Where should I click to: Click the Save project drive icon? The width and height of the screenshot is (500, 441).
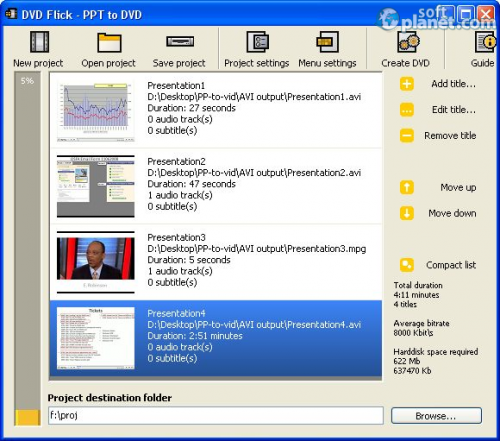click(180, 42)
